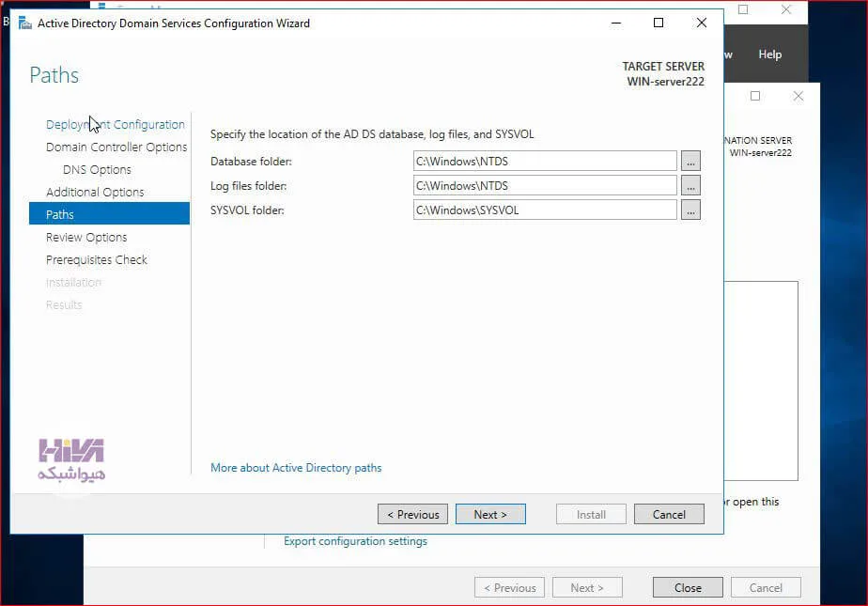The height and width of the screenshot is (606, 868).
Task: Maximize the AD DS Configuration Wizard window
Action: 659,23
